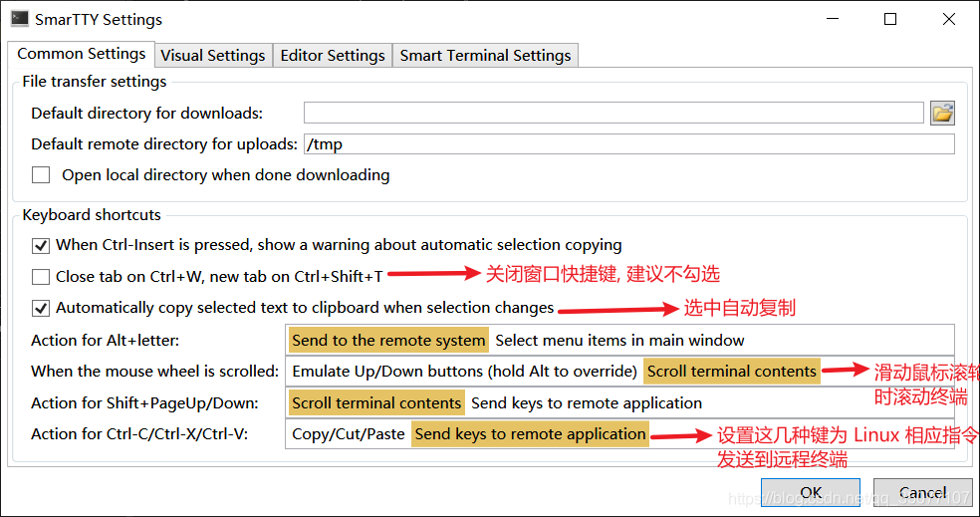Pick Send keys to remote application for Ctrl-C/X/V
The height and width of the screenshot is (517, 980).
click(531, 434)
